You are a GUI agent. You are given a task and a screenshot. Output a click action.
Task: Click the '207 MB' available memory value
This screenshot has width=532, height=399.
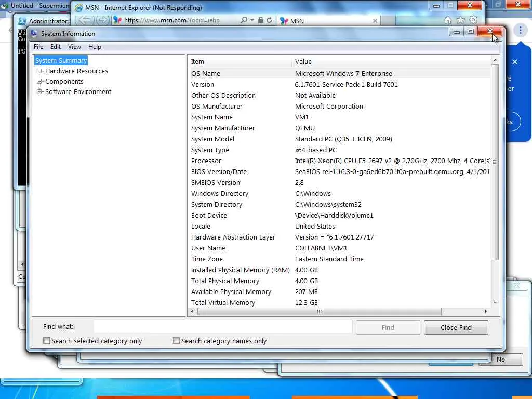306,292
